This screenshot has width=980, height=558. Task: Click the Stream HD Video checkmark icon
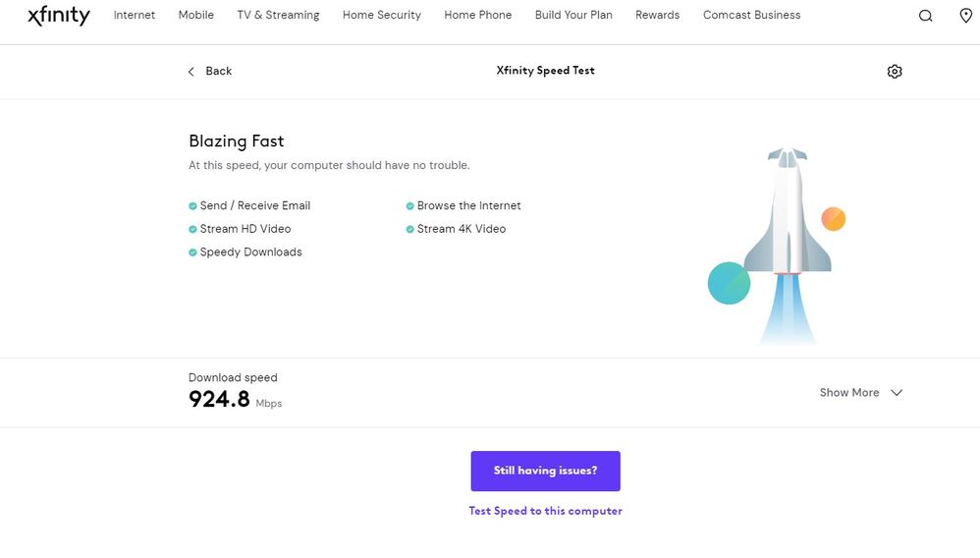(x=192, y=229)
